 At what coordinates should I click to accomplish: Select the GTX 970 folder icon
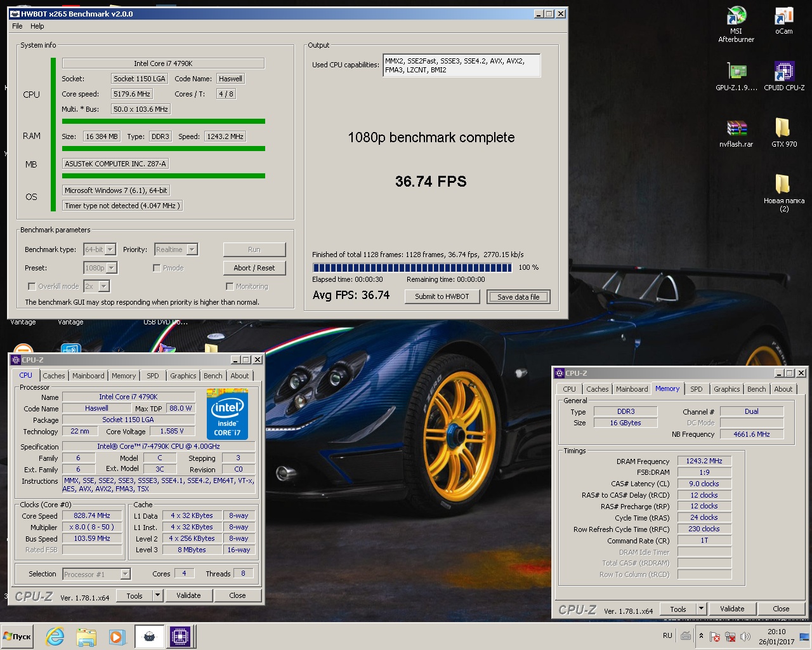[784, 133]
